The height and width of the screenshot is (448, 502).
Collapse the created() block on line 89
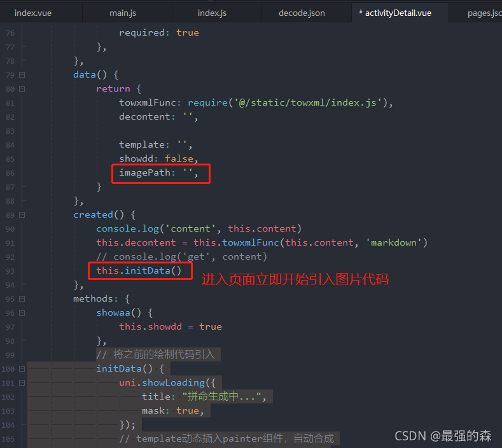pos(22,215)
